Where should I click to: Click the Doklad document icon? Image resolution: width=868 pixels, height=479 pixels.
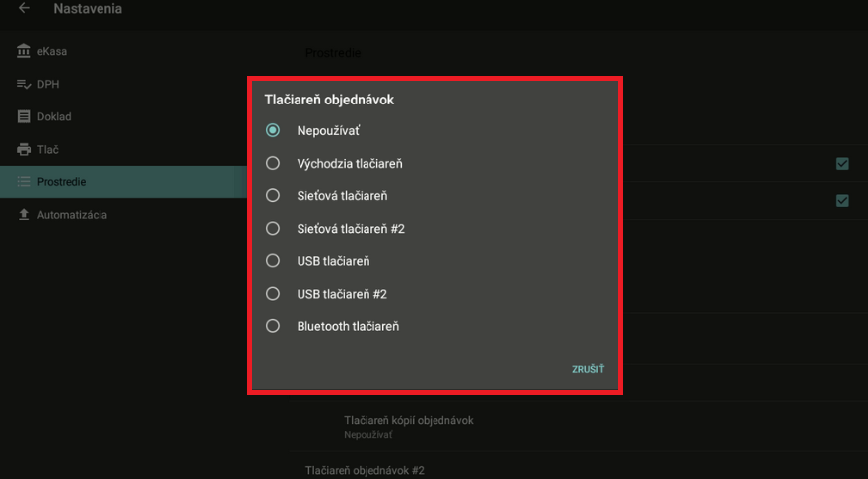pos(24,116)
